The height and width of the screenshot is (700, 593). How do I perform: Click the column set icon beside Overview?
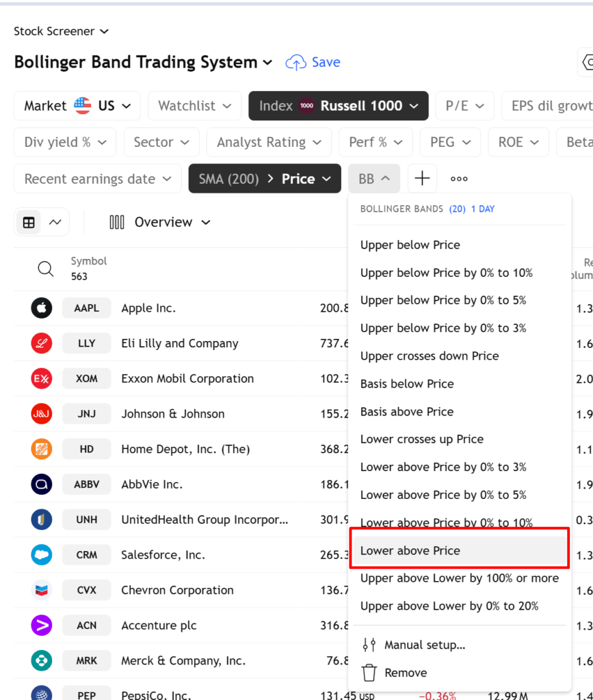point(116,222)
